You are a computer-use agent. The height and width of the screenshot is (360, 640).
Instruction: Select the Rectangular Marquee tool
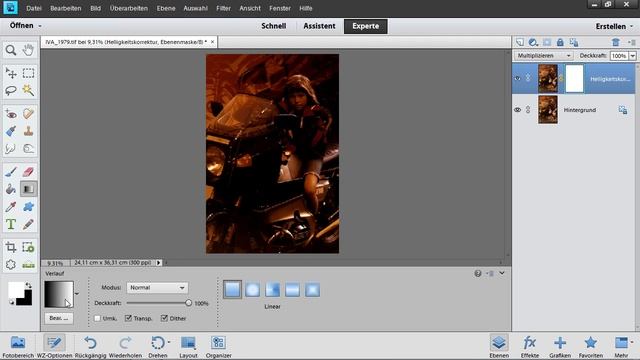(x=28, y=73)
